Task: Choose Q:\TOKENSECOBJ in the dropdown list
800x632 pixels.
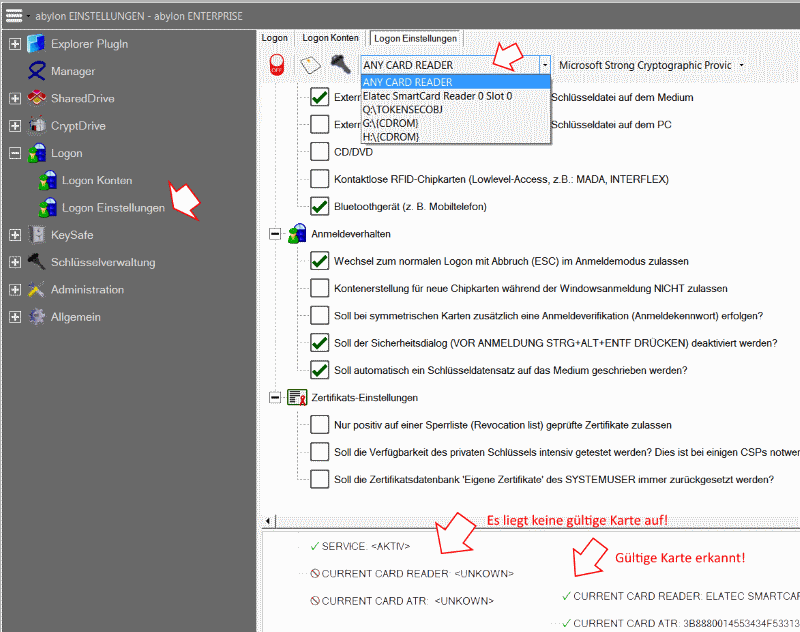Action: pyautogui.click(x=456, y=110)
